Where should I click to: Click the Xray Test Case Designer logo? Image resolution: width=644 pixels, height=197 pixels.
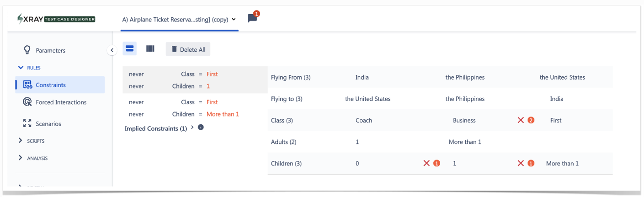pos(56,19)
